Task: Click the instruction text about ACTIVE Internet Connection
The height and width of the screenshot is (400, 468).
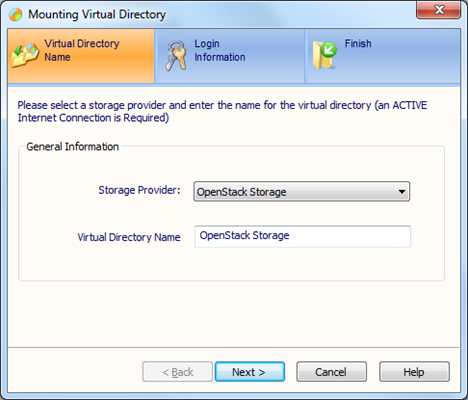Action: [222, 111]
